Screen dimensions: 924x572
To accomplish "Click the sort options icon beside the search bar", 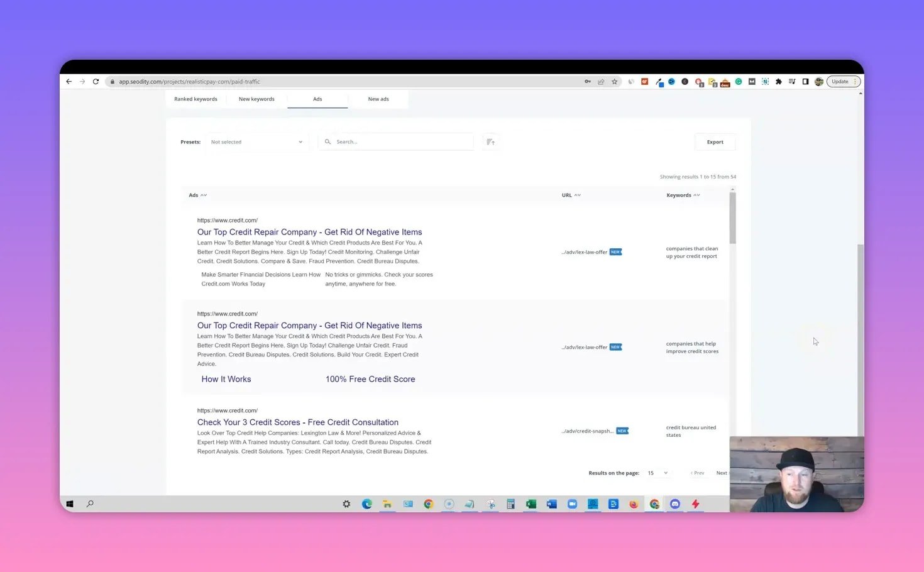I will (490, 141).
